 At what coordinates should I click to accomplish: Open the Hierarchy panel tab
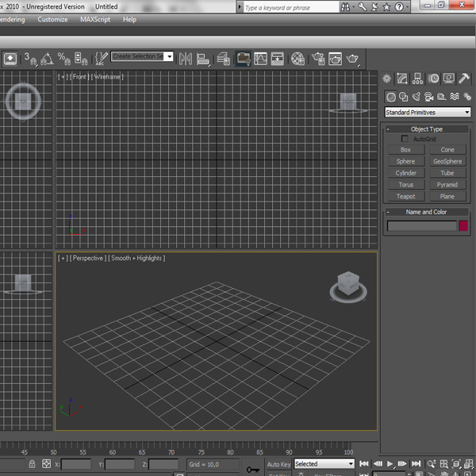pyautogui.click(x=418, y=79)
